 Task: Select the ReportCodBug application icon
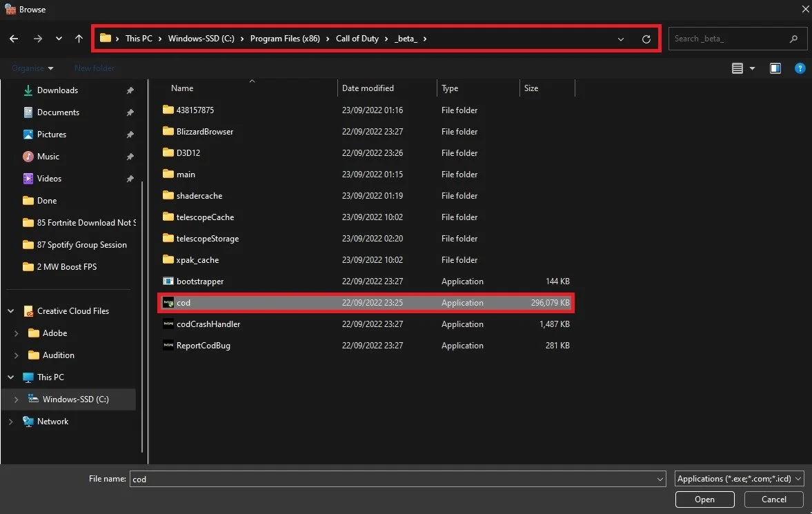point(168,346)
